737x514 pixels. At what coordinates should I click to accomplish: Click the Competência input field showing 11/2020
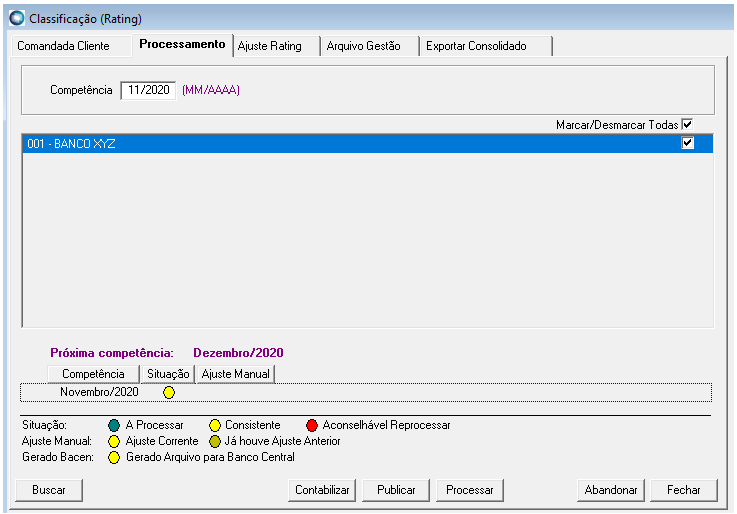148,90
